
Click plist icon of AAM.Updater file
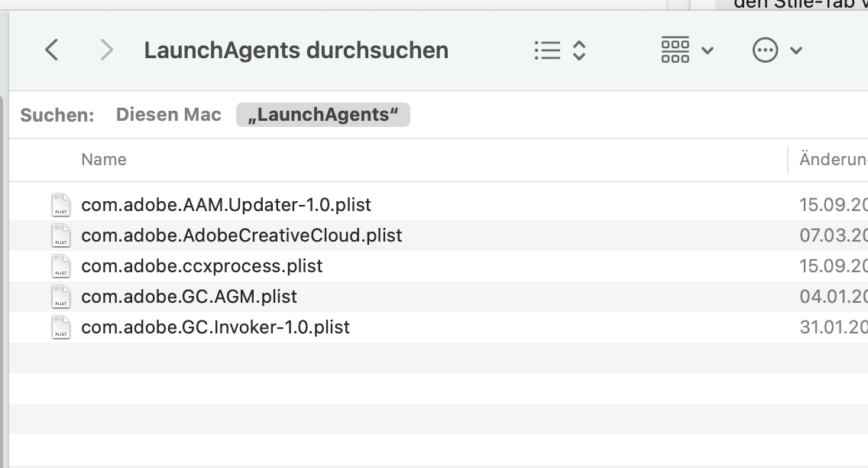[x=61, y=205]
